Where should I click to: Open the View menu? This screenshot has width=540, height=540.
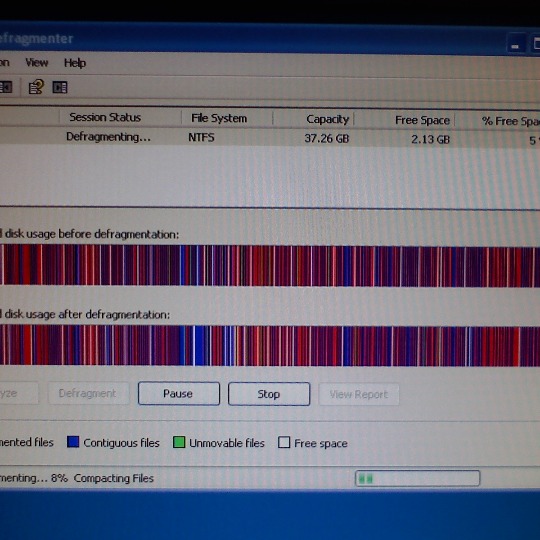[37, 63]
